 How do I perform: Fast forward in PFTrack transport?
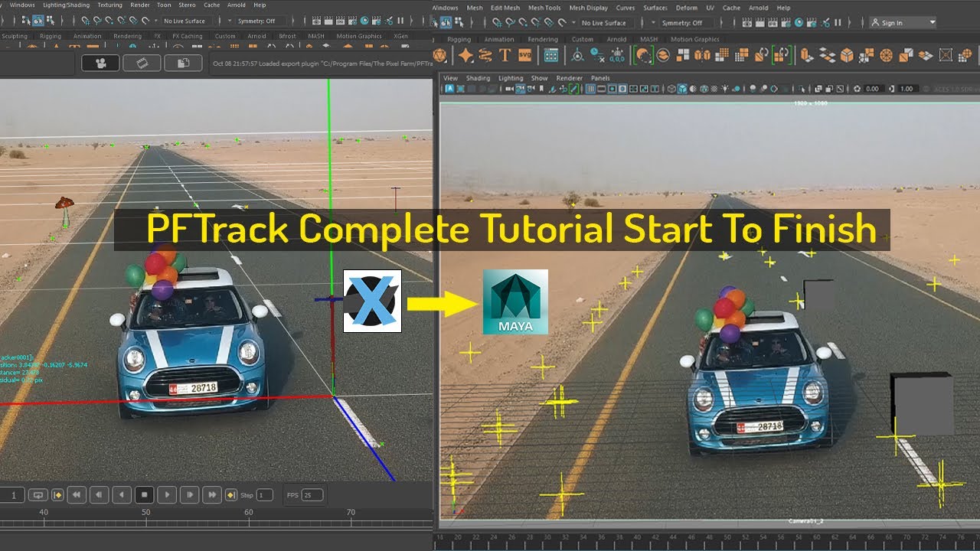(211, 495)
